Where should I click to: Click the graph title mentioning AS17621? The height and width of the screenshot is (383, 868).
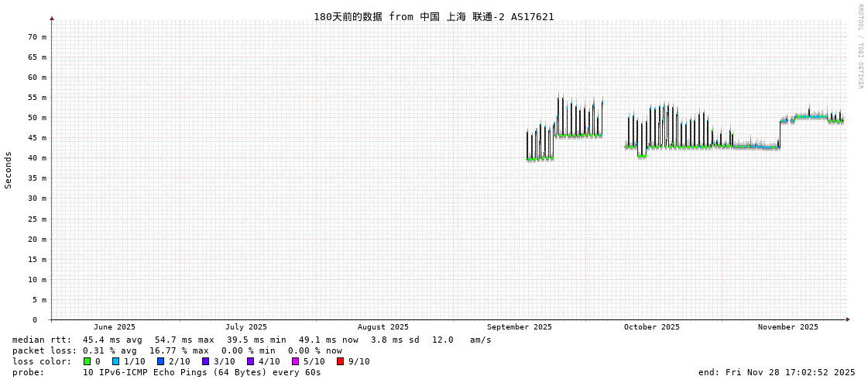(434, 16)
